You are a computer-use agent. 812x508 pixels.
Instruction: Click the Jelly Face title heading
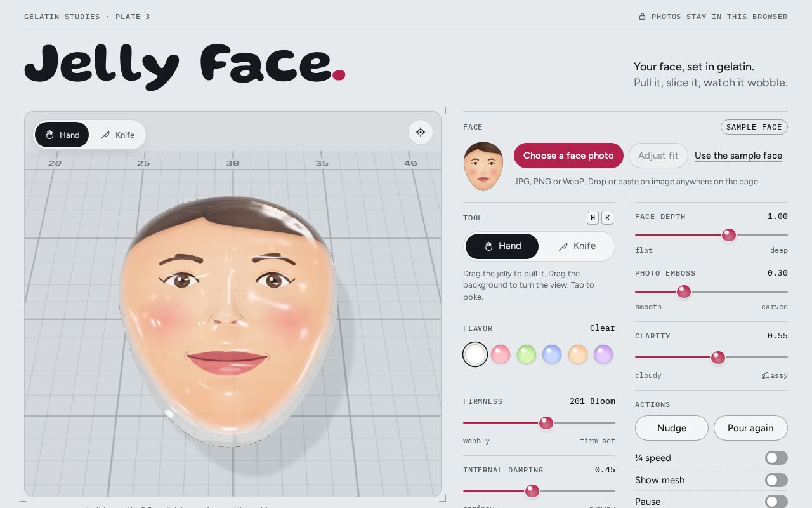tap(185, 66)
